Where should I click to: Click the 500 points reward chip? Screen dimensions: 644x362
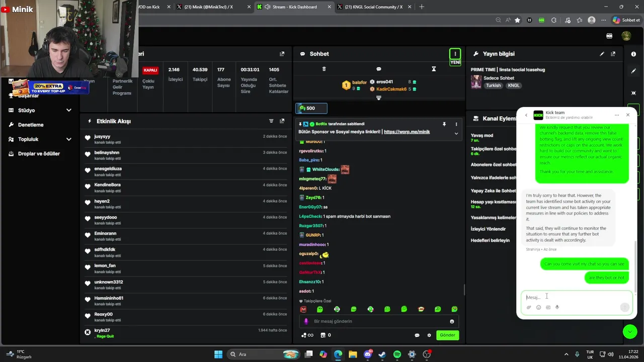pos(311,108)
